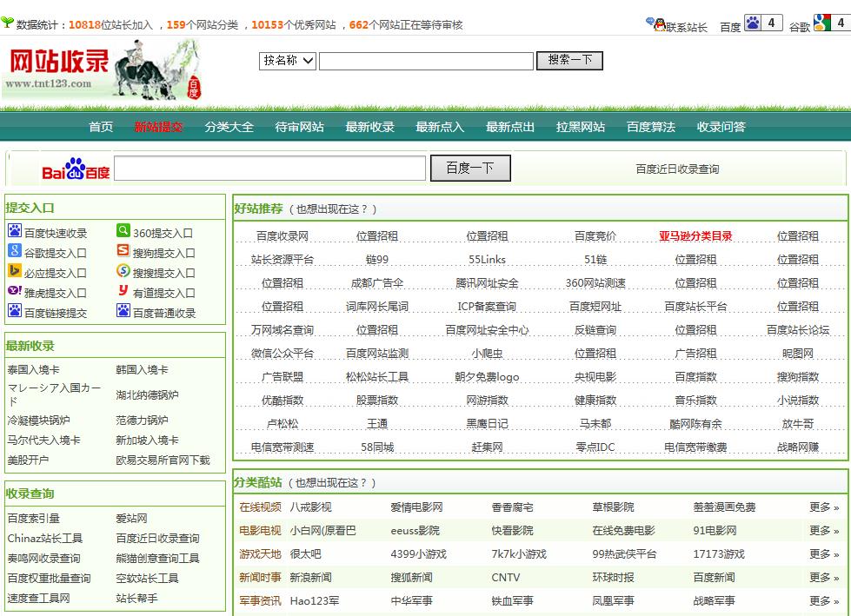Click the Google PageRank badge icon in header
The image size is (851, 616).
832,23
